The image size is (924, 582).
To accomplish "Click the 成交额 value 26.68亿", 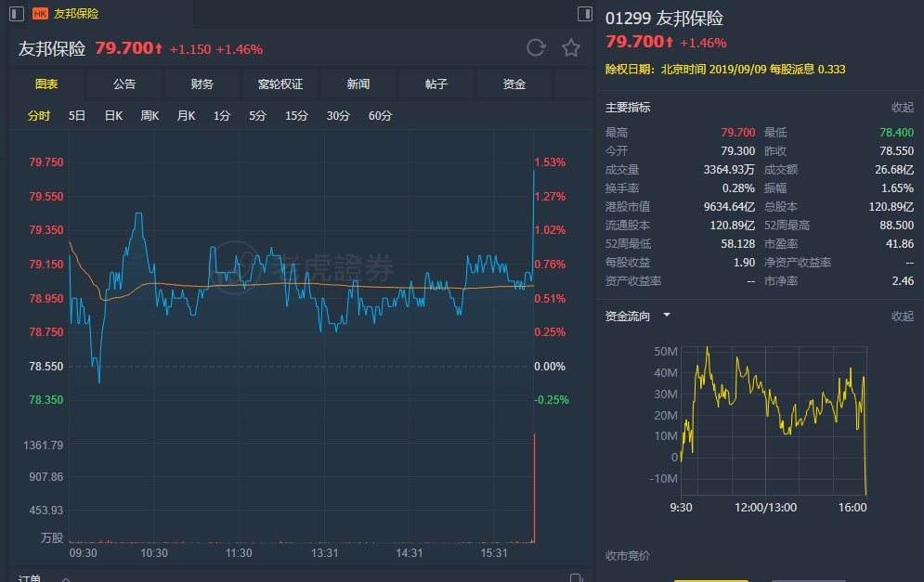I will [894, 170].
